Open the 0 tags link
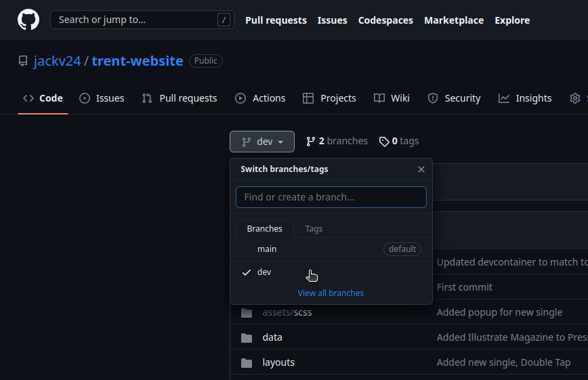This screenshot has height=380, width=588. (399, 141)
